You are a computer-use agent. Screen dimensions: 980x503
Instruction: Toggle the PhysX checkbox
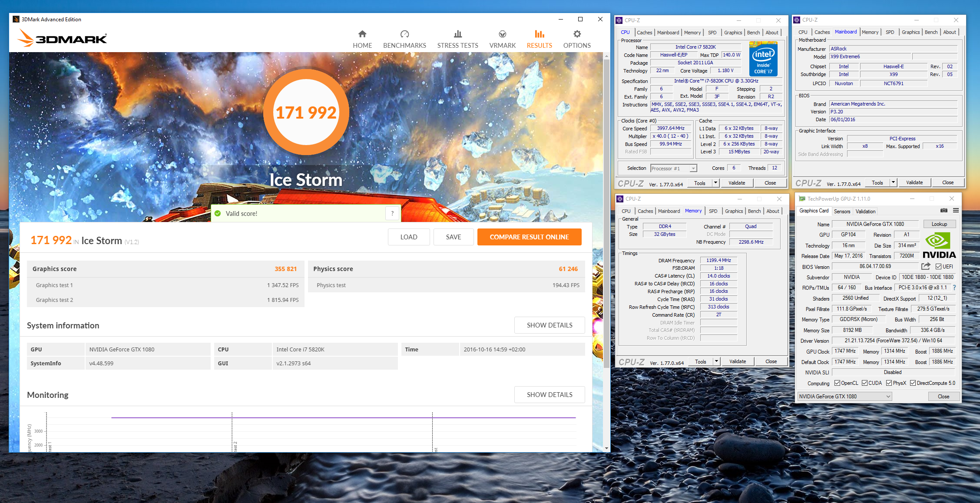click(889, 383)
